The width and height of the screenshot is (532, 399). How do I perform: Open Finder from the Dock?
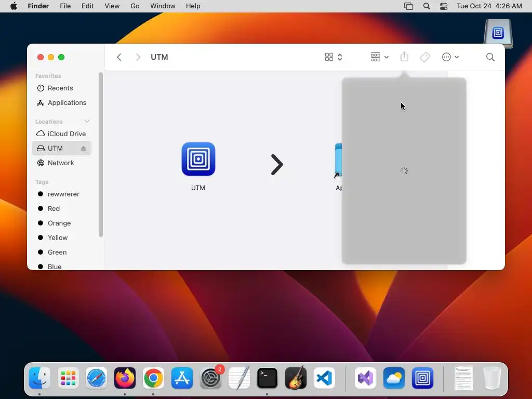39,378
